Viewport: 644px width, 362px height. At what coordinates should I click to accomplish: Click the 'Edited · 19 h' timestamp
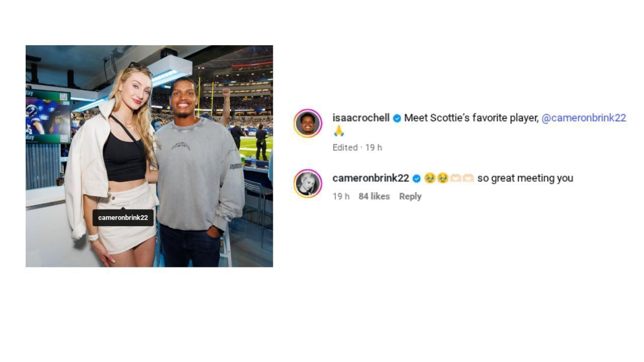click(x=357, y=147)
